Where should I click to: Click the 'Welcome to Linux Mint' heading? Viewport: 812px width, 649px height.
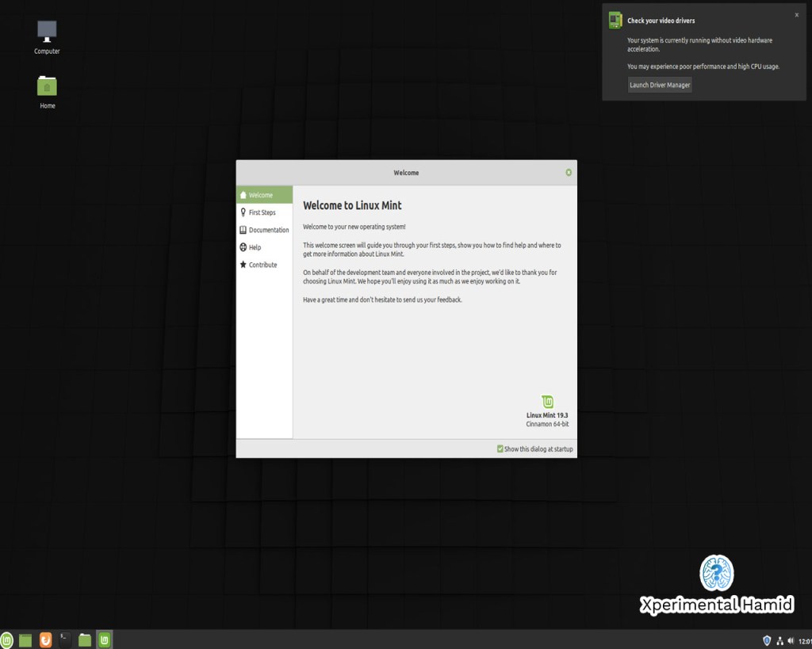point(352,205)
